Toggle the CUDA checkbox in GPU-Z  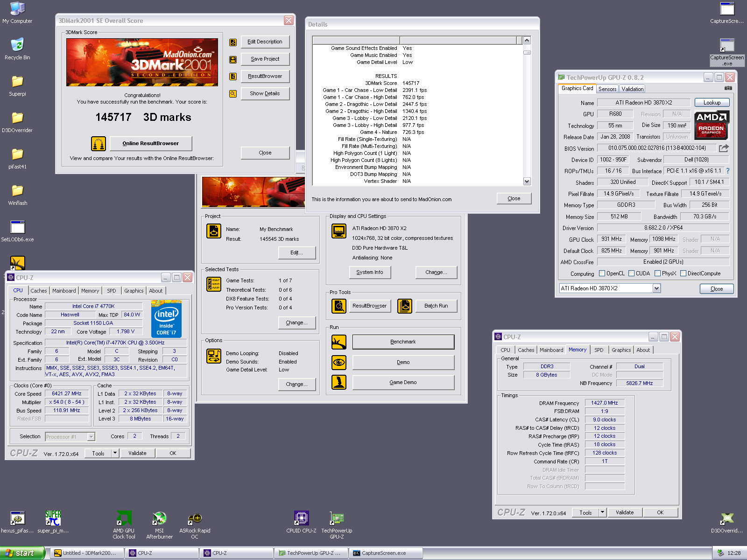(x=632, y=273)
